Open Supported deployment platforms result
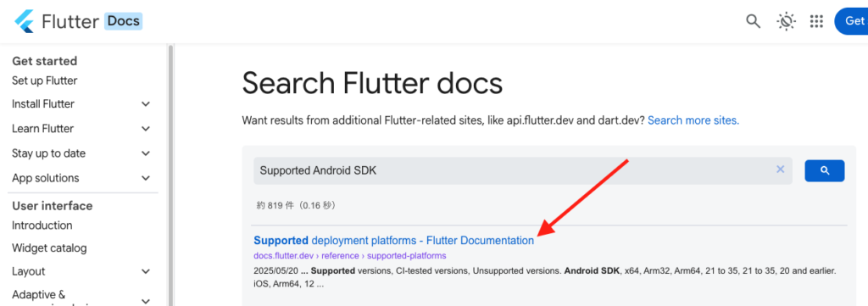The image size is (868, 306). 393,241
